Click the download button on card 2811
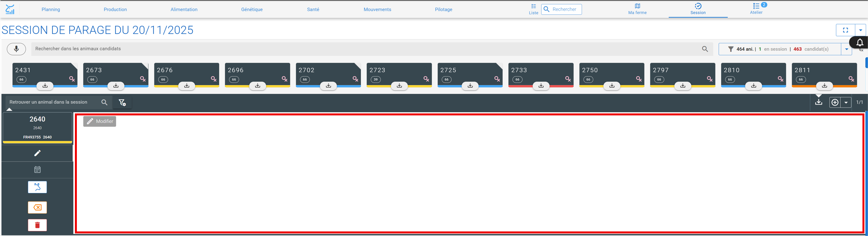Viewport: 868px width, 236px height. point(824,86)
